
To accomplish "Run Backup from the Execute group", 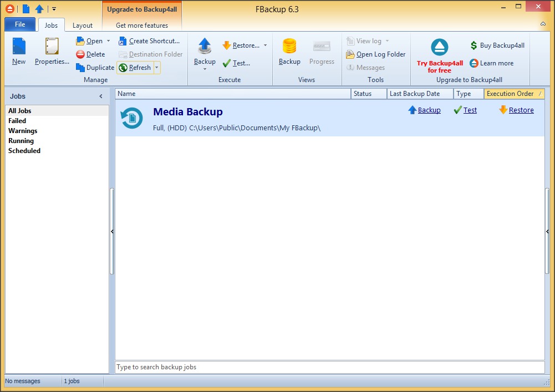I will coord(205,52).
